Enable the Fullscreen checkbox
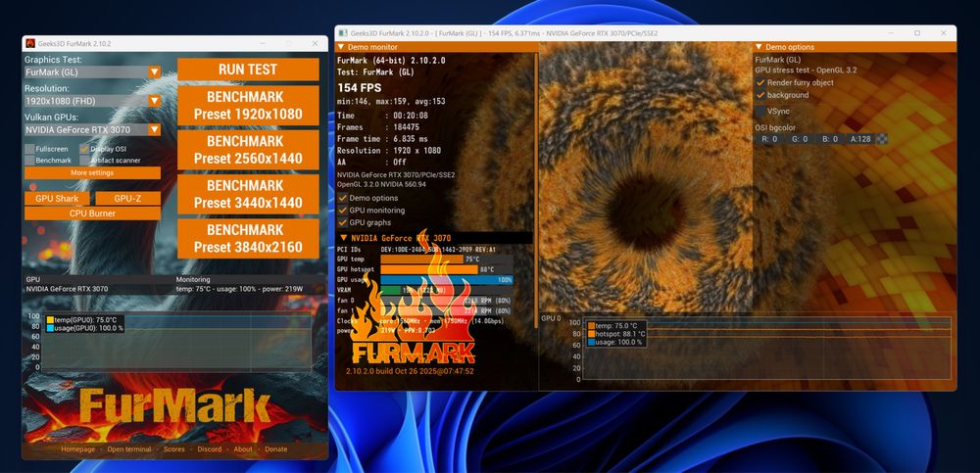The height and width of the screenshot is (473, 980). (x=29, y=149)
